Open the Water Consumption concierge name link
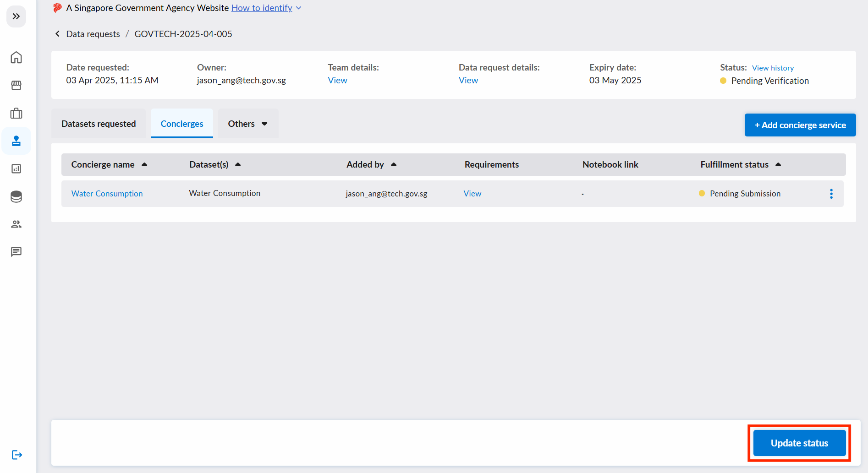 (x=107, y=194)
